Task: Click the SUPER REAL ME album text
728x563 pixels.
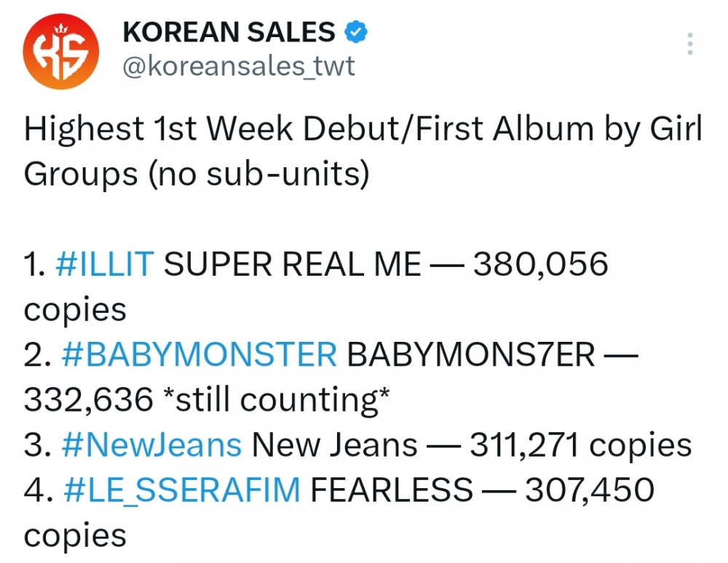Action: (x=293, y=264)
